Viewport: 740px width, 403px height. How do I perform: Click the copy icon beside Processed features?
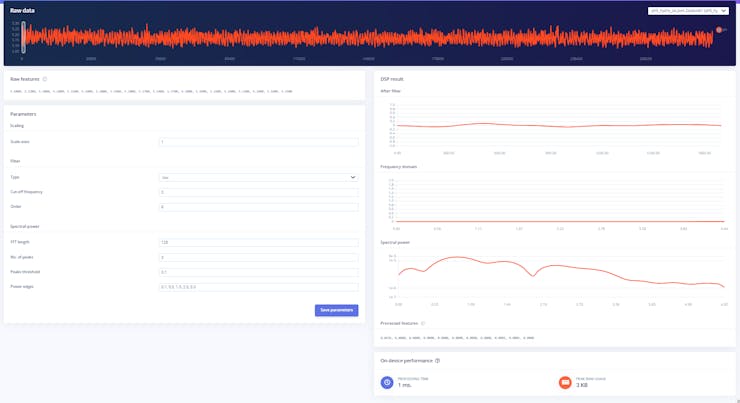point(423,324)
